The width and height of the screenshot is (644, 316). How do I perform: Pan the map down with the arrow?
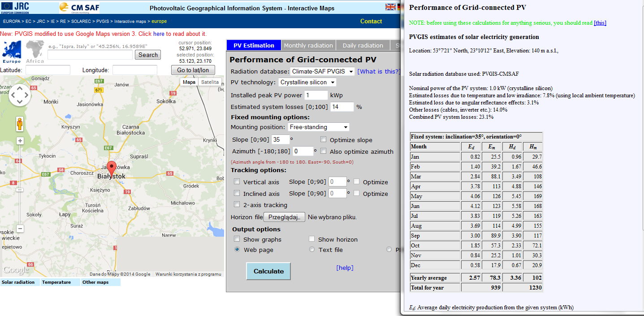point(20,102)
